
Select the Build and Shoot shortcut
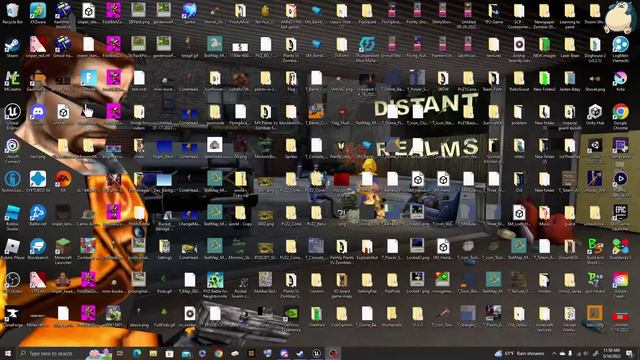coord(595,250)
